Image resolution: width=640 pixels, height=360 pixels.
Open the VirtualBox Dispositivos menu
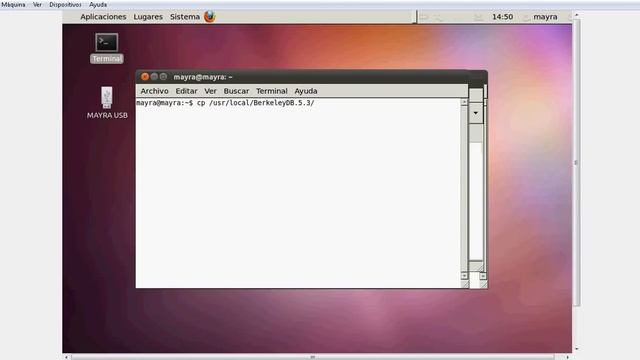pos(65,4)
